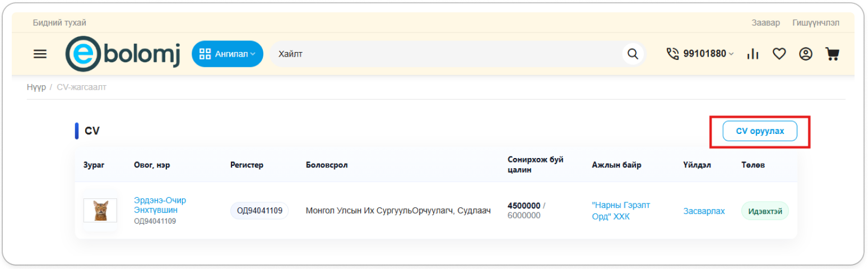
Task: Expand the Ангилал category dropdown
Action: click(x=228, y=54)
